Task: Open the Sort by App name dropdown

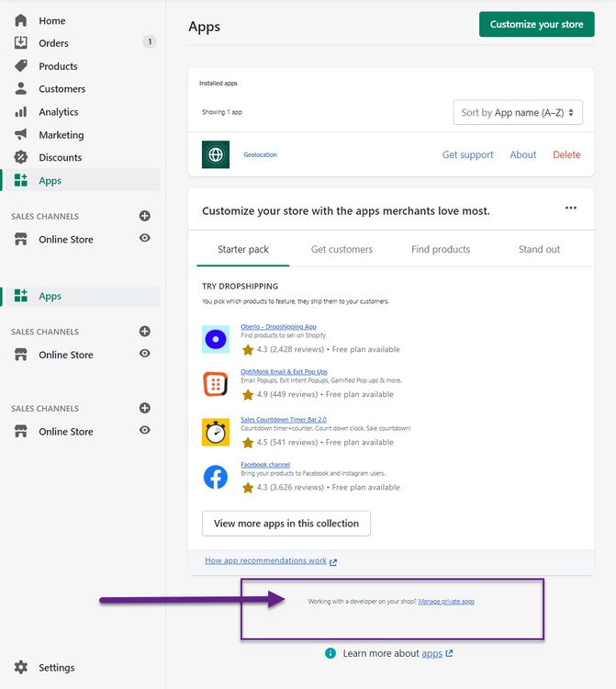Action: point(518,112)
